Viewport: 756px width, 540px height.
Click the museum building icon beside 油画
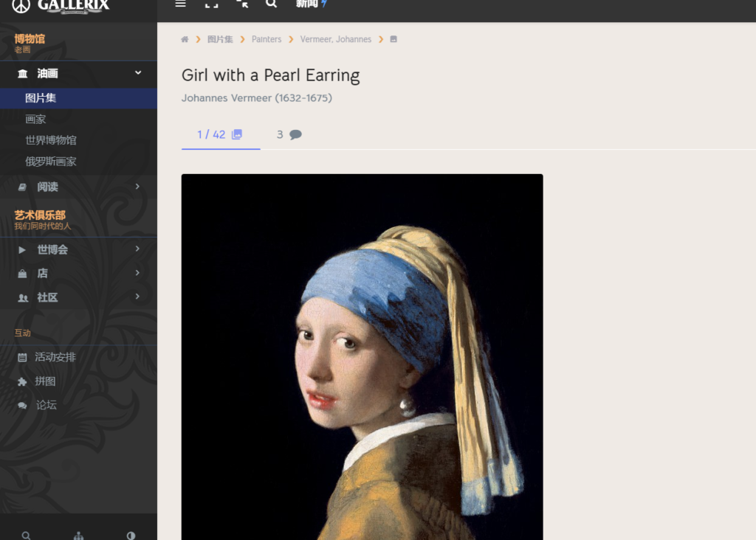coord(23,74)
